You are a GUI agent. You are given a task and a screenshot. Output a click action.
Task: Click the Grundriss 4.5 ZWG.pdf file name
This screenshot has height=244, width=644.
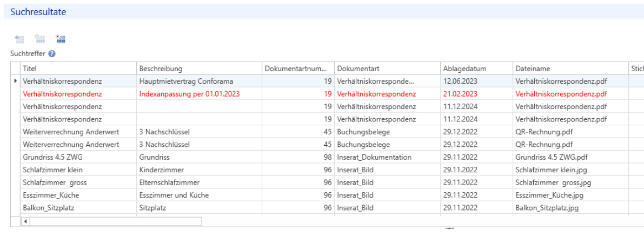[x=552, y=157]
